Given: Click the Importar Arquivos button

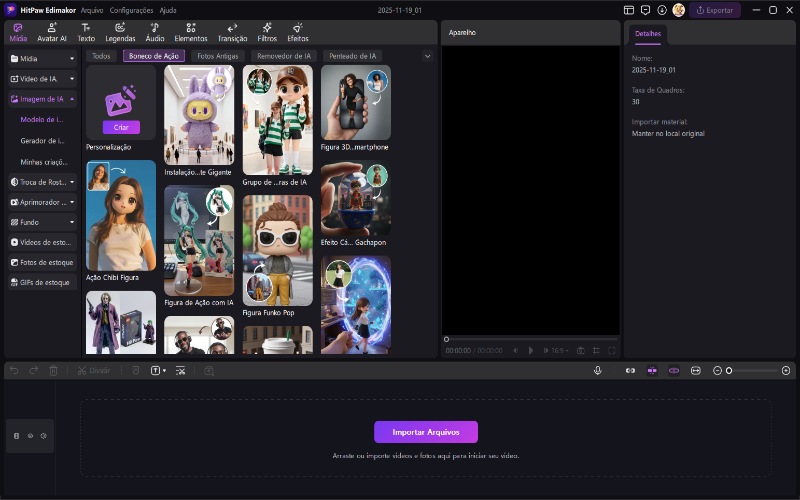Looking at the screenshot, I should pos(426,432).
